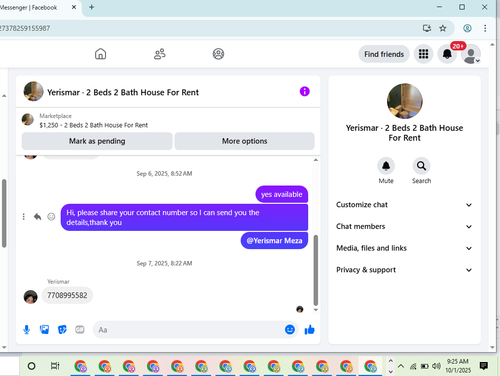Expand Media, files and links section
This screenshot has height=376, width=500.
coord(404,248)
